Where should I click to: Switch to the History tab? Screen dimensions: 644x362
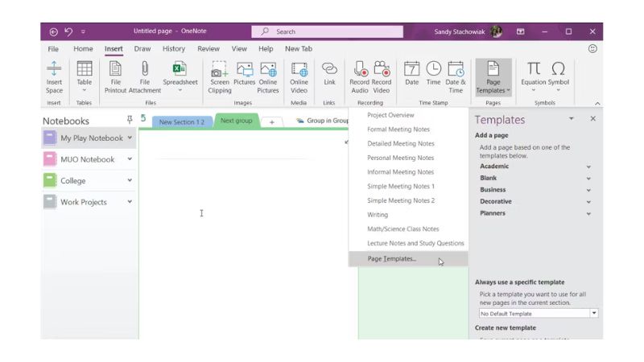[174, 49]
